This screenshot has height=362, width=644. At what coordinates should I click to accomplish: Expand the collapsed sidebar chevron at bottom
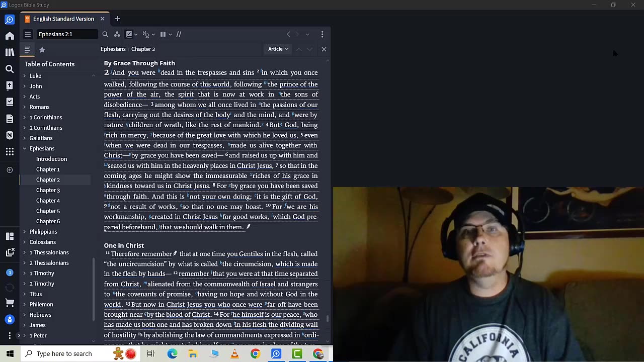(x=19, y=335)
